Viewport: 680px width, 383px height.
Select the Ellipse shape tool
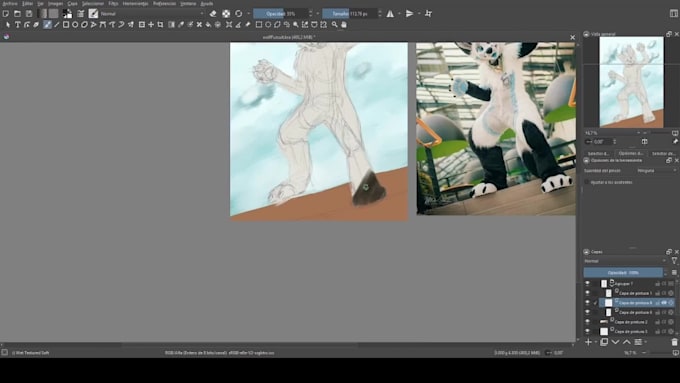(x=75, y=25)
